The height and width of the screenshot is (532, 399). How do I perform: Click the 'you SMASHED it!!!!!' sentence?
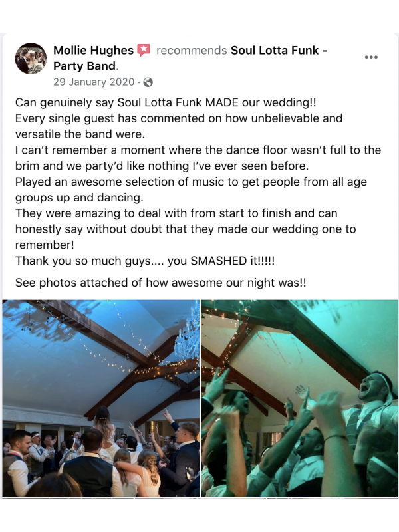221,261
